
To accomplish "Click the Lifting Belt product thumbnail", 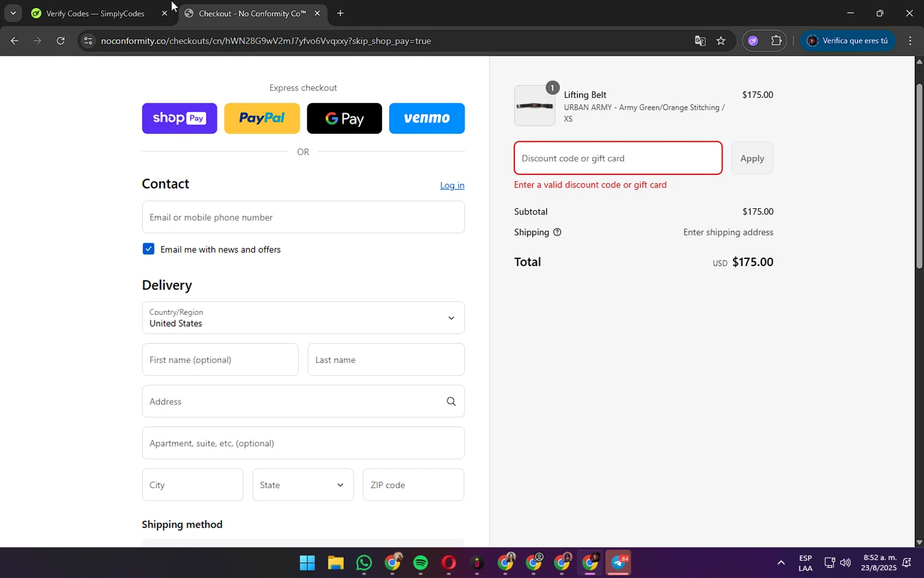I will pos(535,106).
